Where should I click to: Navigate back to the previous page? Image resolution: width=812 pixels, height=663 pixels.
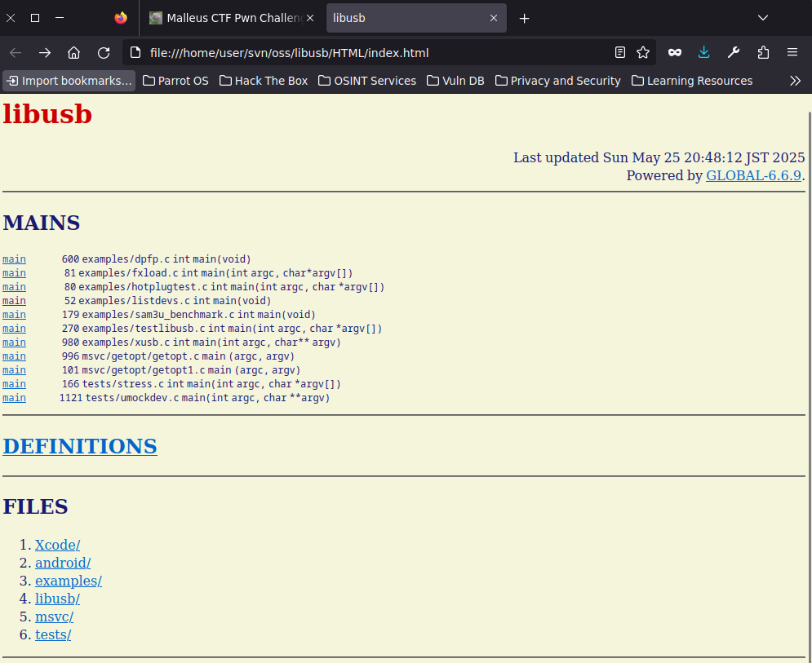point(15,52)
